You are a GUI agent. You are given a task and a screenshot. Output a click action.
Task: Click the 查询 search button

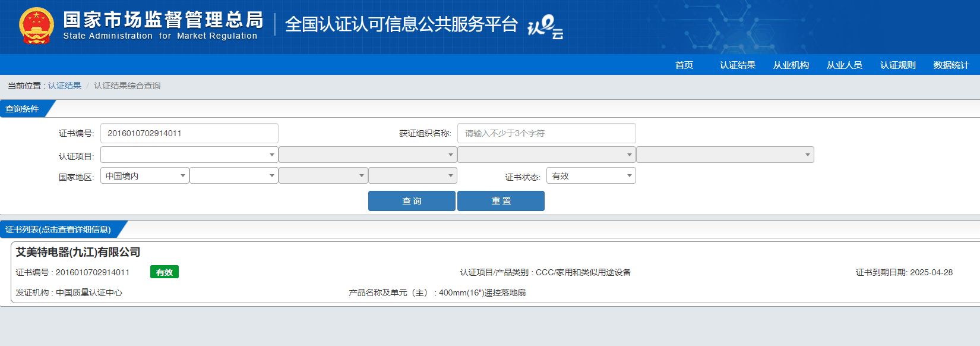point(412,201)
